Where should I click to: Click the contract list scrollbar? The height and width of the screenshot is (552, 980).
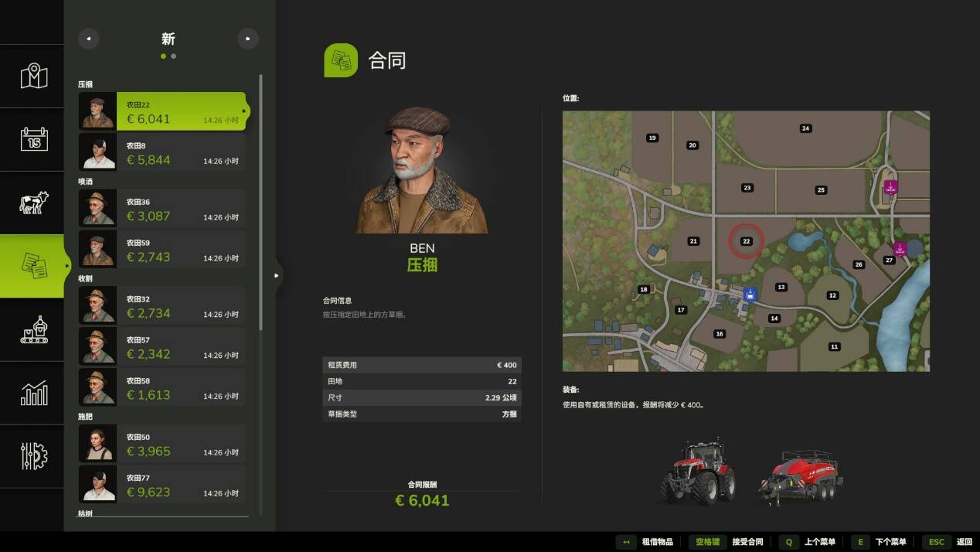pos(260,201)
